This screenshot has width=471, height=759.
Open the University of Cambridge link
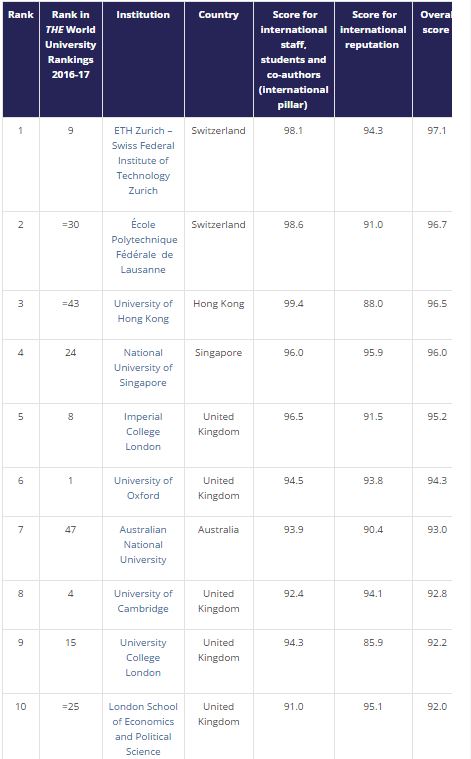143,601
